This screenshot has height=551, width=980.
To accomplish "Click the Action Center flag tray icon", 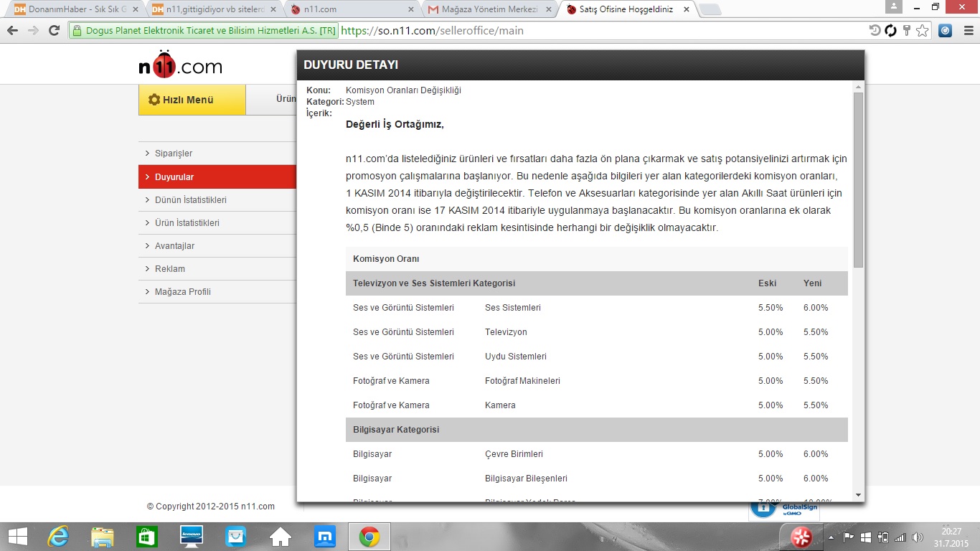I will 848,537.
